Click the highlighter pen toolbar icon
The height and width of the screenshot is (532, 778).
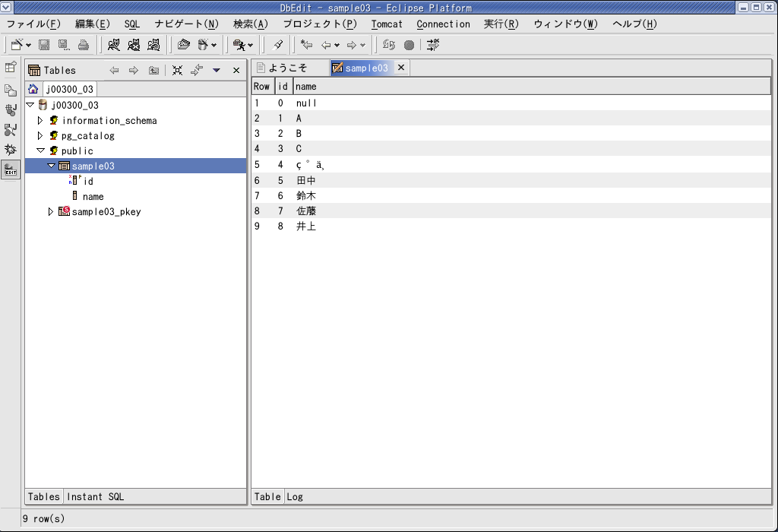278,45
